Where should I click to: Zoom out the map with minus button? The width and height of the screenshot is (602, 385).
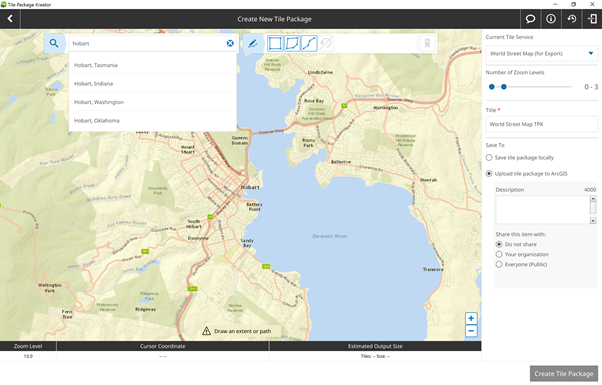point(471,331)
